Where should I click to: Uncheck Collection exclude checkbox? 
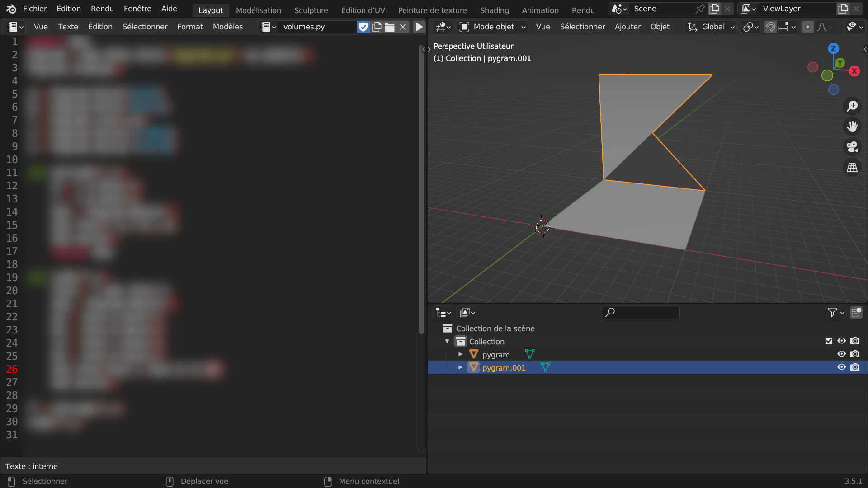coord(829,341)
